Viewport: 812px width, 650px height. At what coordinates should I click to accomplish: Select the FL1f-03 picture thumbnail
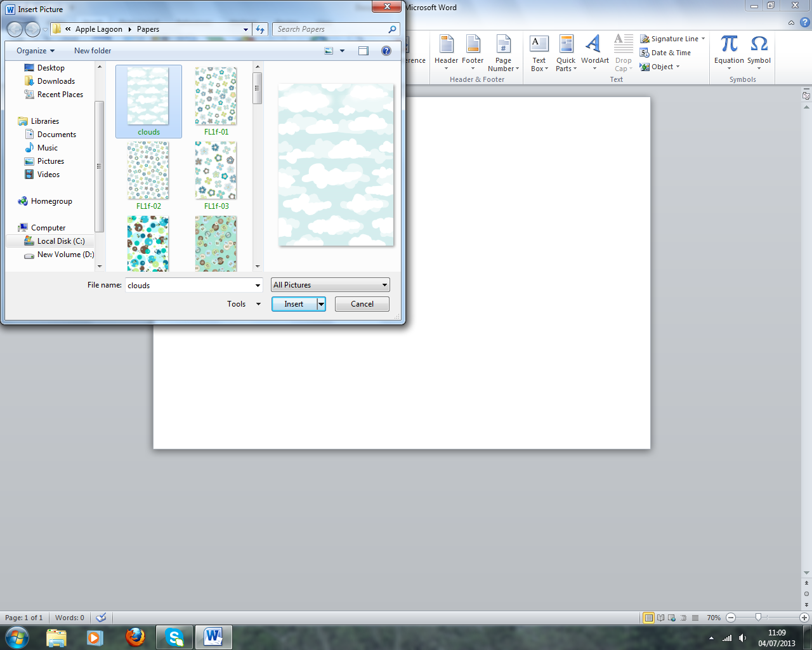click(x=216, y=170)
